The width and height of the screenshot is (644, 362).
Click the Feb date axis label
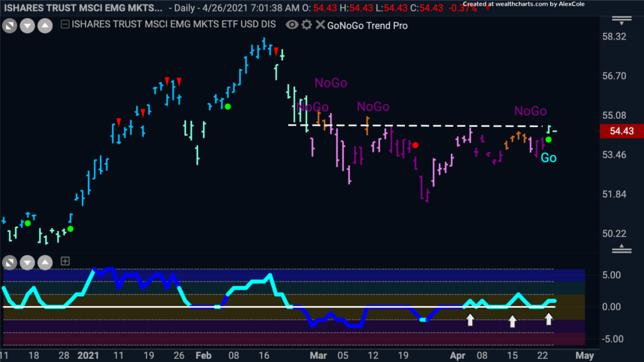point(203,356)
